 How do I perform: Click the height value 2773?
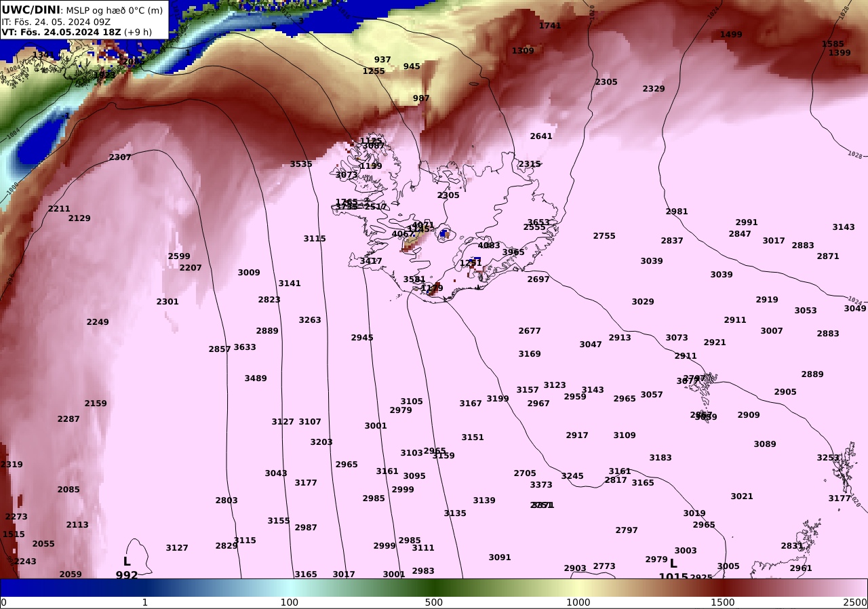click(x=604, y=566)
